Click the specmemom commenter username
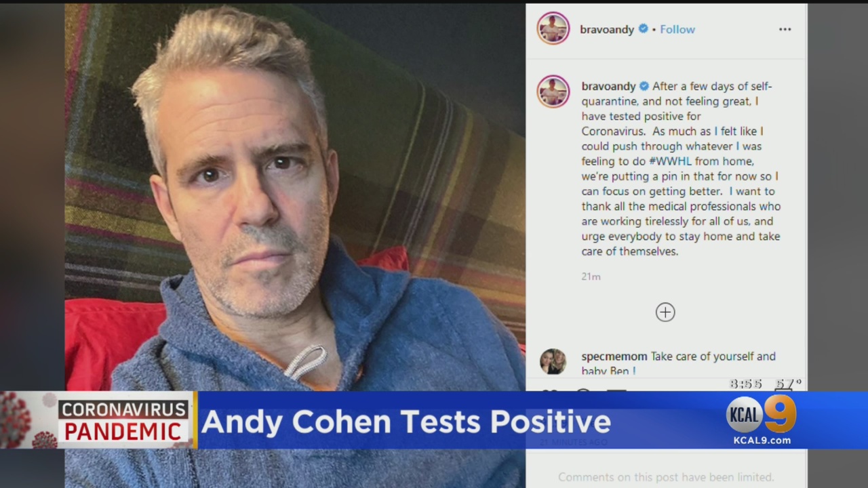Viewport: 868px width, 488px height. coord(614,357)
